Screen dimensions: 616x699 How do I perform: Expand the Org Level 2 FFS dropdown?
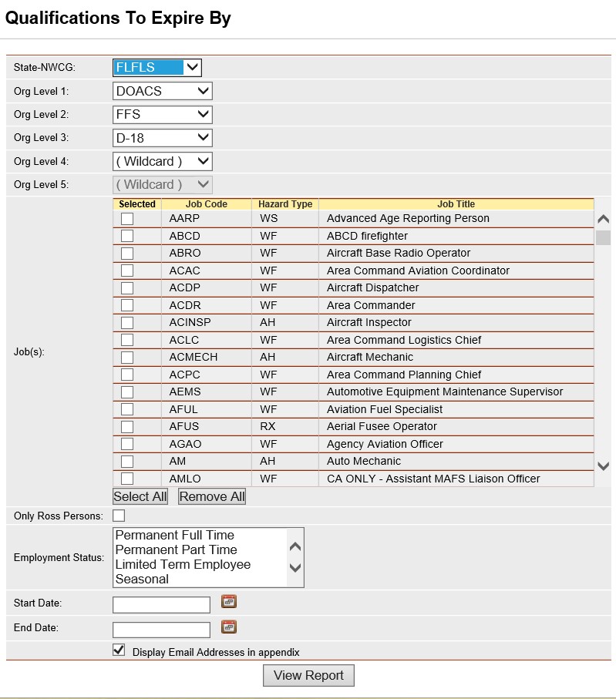[163, 115]
